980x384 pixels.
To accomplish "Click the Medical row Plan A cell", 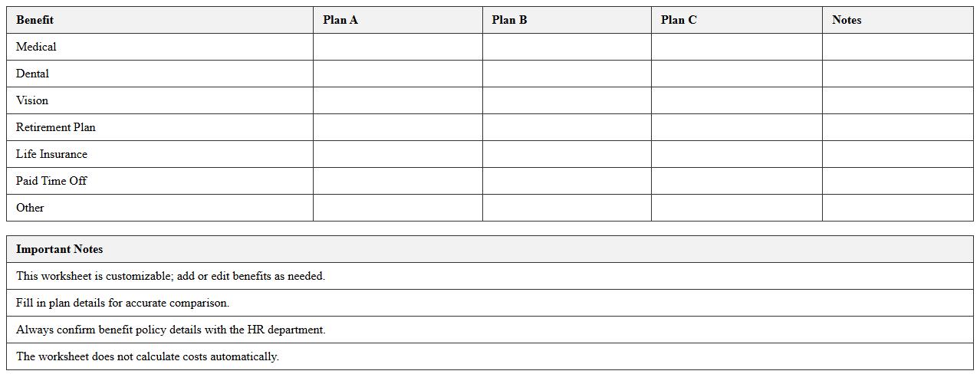I will (x=397, y=47).
